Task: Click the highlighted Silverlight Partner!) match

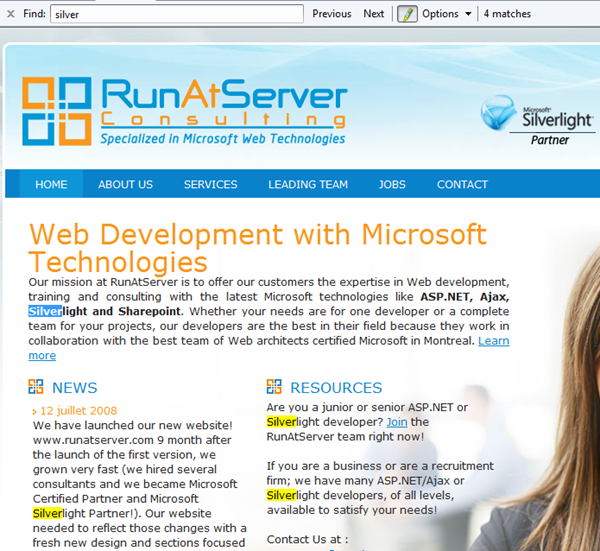Action: click(x=47, y=514)
